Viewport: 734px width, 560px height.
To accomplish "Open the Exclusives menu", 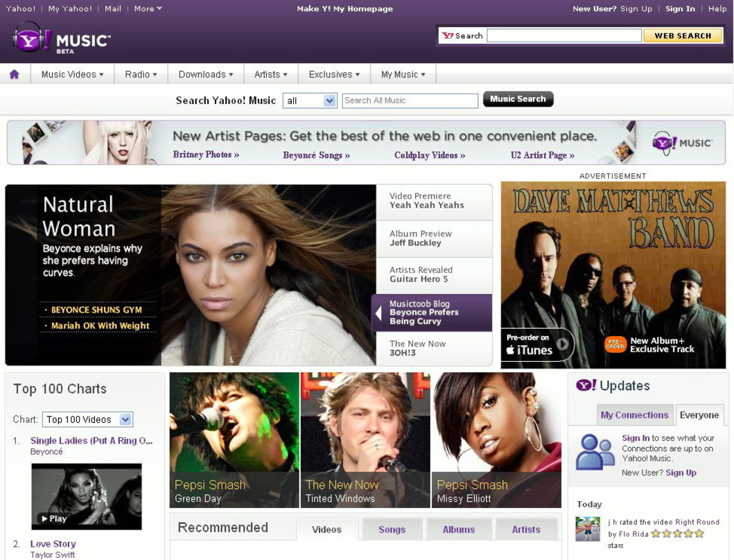I will pyautogui.click(x=334, y=74).
